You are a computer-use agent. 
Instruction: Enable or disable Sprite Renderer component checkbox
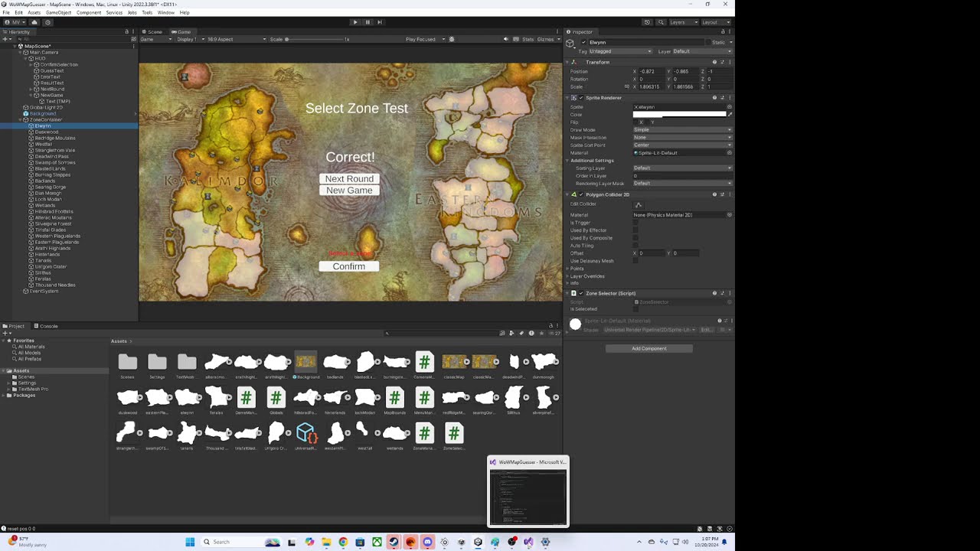tap(581, 98)
